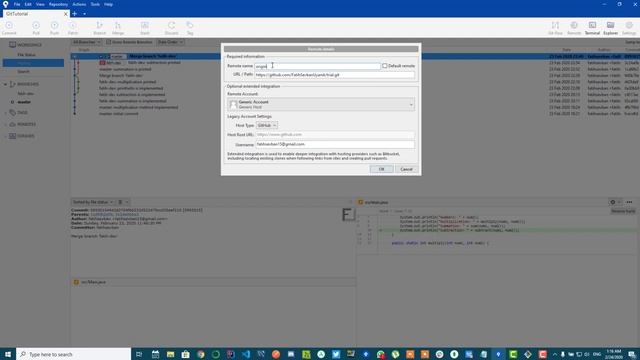Expand the REMOTES section
This screenshot has height=360, width=640.
tap(5, 124)
